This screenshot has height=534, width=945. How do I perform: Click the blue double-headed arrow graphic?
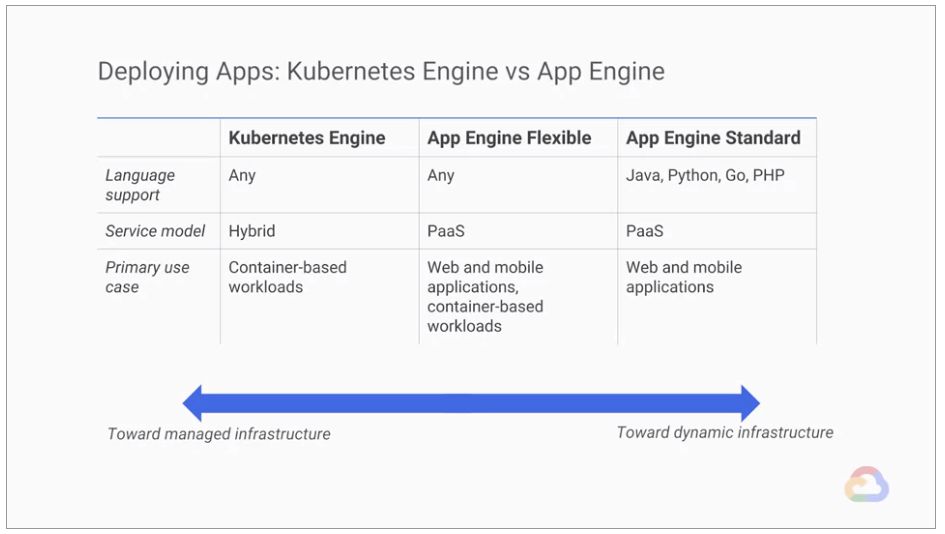471,403
